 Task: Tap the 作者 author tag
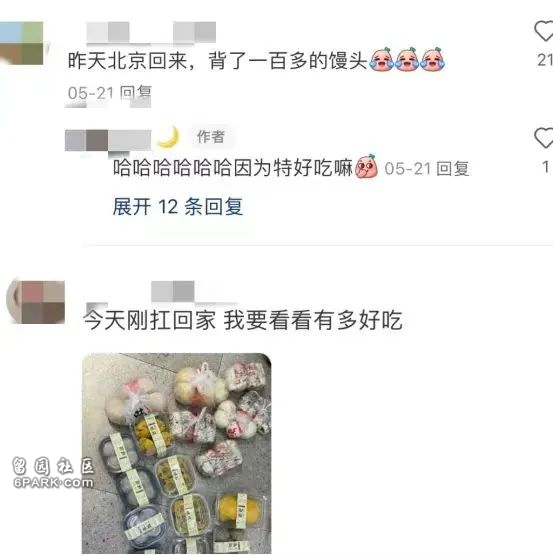[x=211, y=137]
